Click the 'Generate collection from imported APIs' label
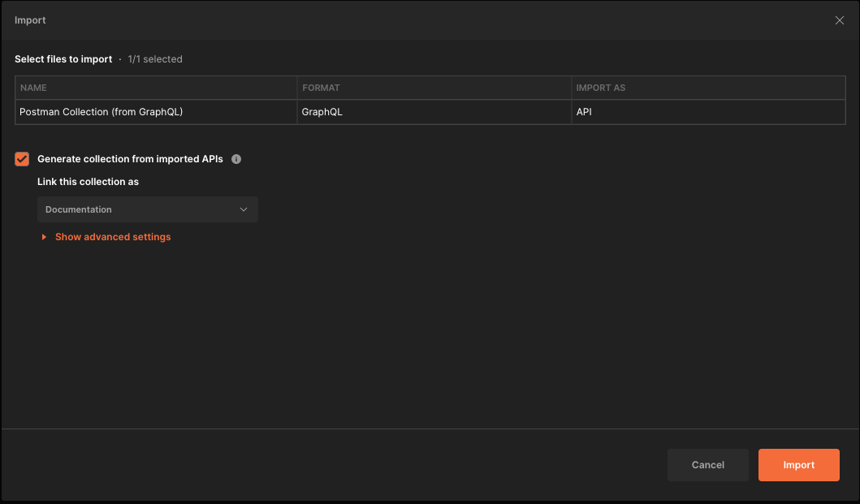Viewport: 860px width, 504px height. point(130,159)
